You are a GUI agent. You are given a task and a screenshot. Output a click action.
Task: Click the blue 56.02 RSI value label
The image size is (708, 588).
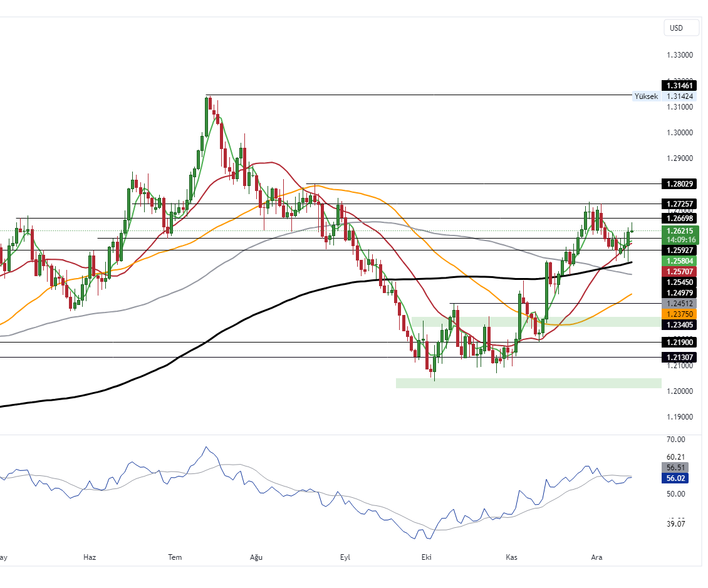[x=675, y=479]
